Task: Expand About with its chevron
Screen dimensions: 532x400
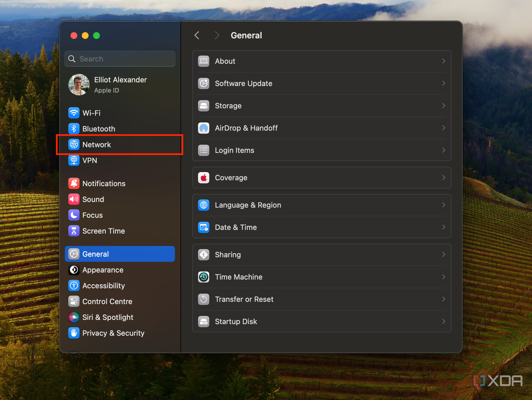Action: tap(444, 61)
